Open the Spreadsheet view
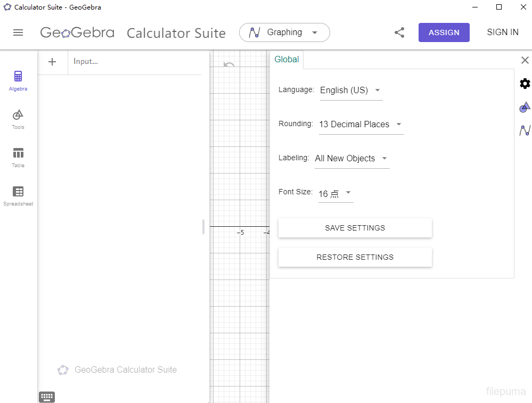This screenshot has height=403, width=532. click(18, 196)
